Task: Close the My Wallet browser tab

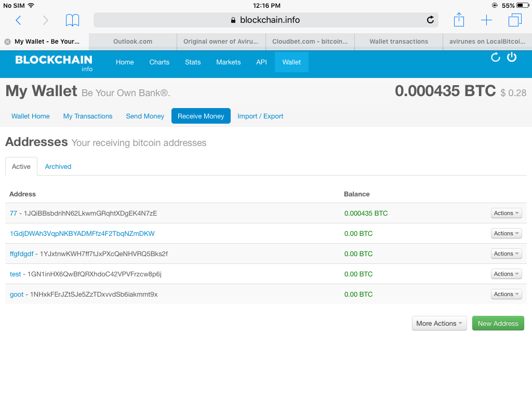Action: [x=7, y=42]
